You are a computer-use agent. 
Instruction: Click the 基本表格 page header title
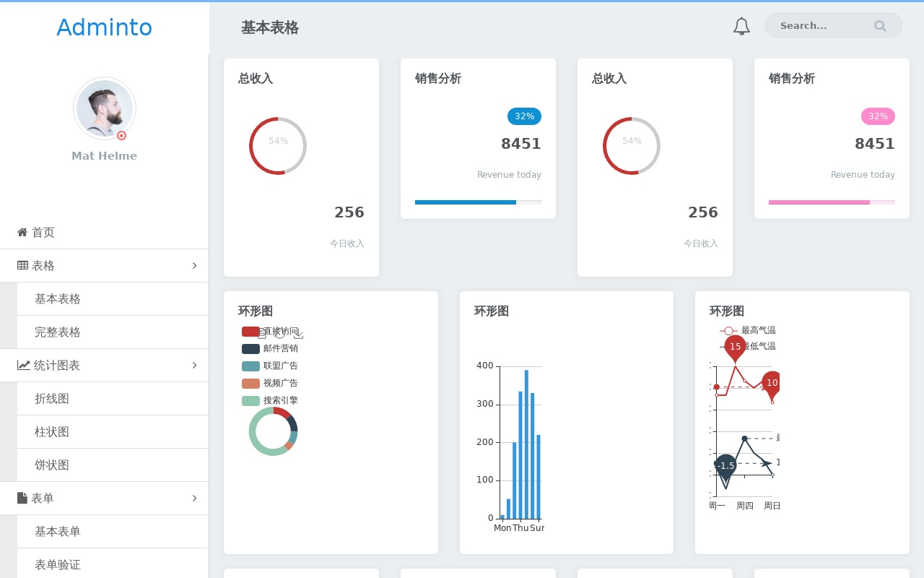pos(270,27)
